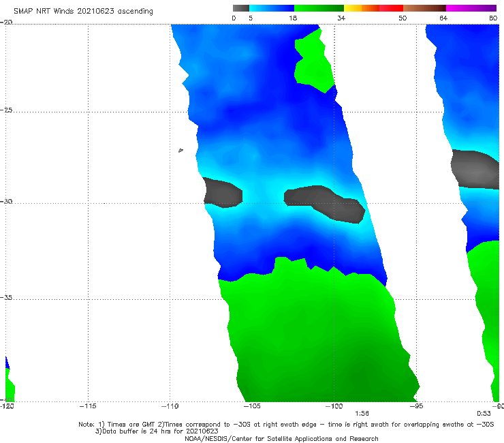Click the red segment of the color bar
The width and height of the screenshot is (504, 443).
pyautogui.click(x=391, y=8)
